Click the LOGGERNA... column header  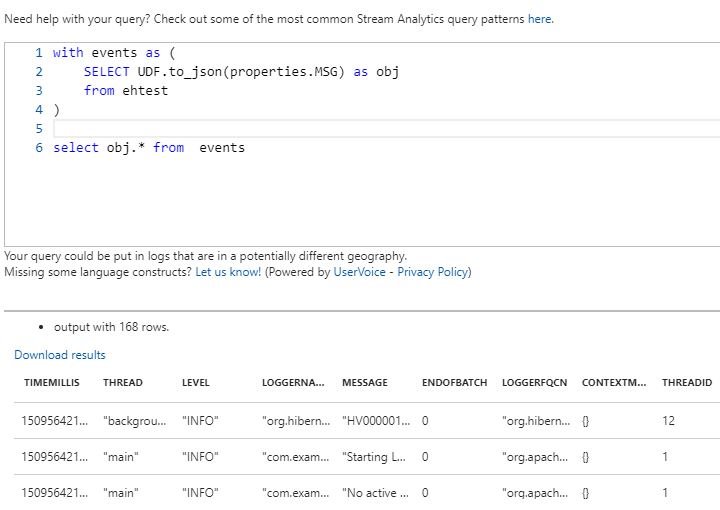[x=293, y=382]
